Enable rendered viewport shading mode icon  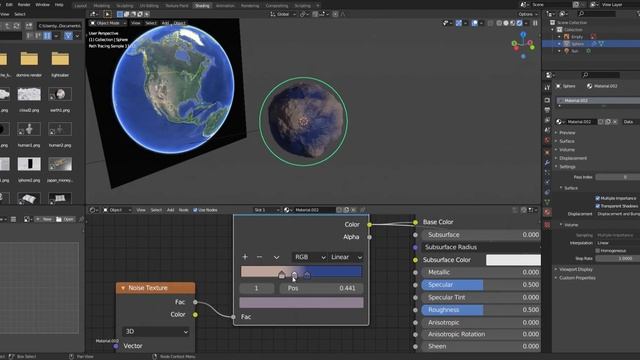(x=519, y=23)
